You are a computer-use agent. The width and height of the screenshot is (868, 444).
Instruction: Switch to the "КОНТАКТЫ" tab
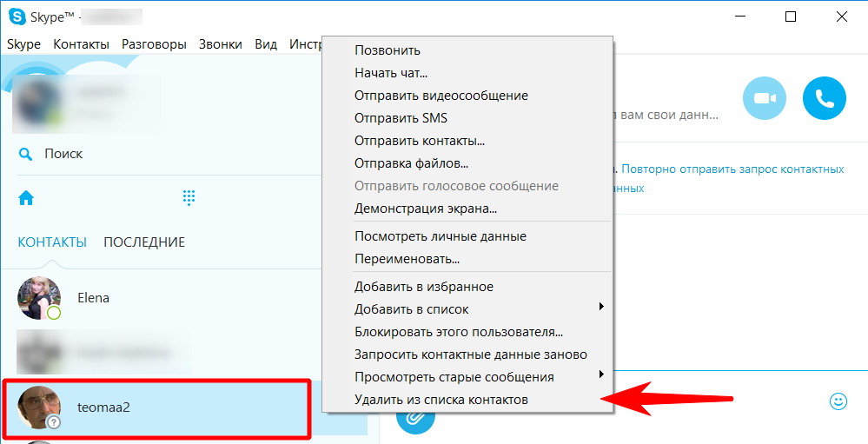click(52, 242)
